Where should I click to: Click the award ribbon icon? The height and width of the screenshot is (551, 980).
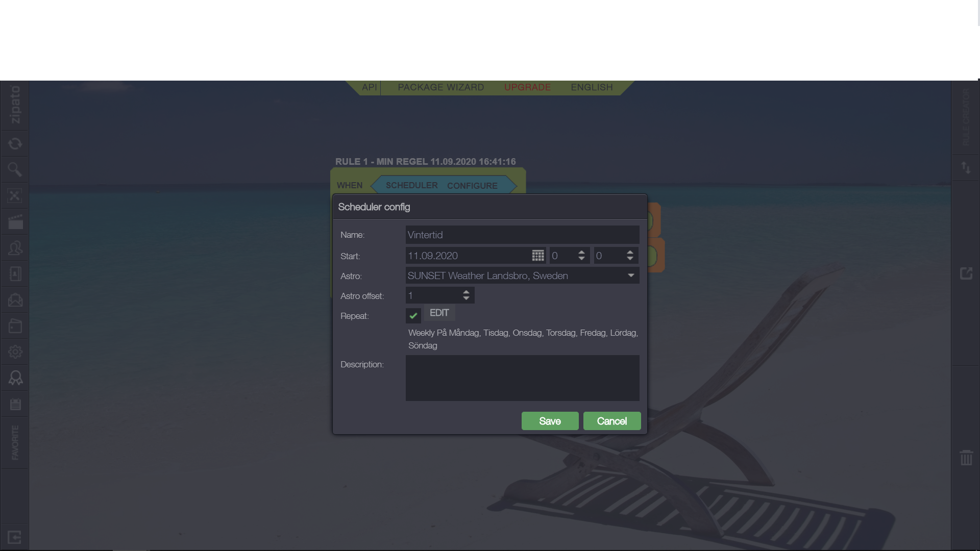(15, 378)
